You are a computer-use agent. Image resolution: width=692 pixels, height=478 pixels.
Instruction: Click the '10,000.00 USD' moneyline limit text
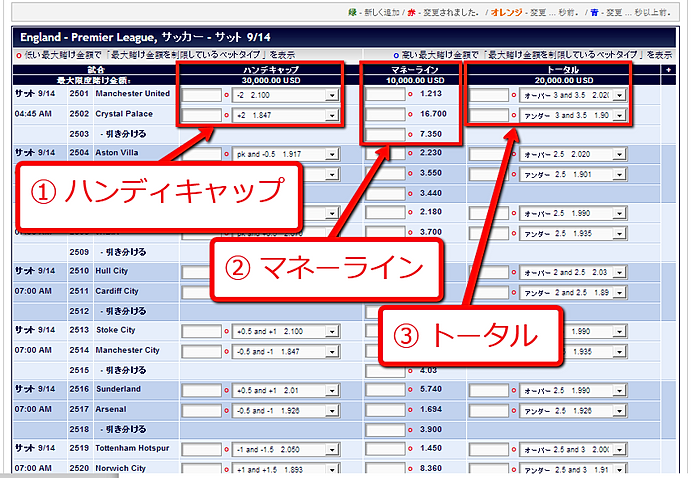point(415,81)
